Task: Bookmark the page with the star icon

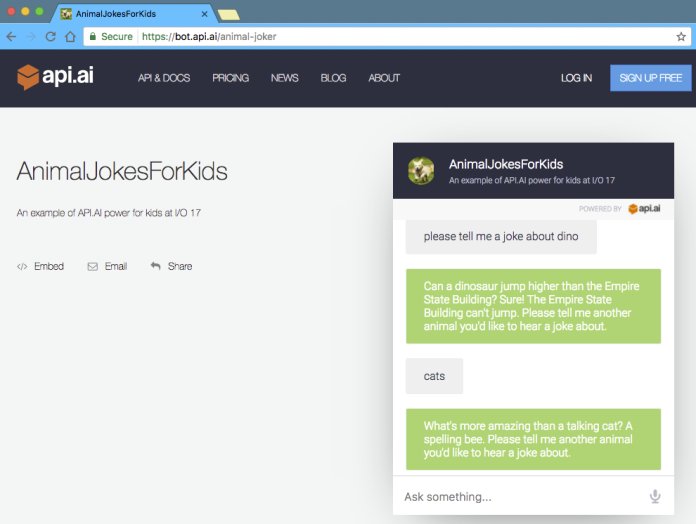Action: 681,37
